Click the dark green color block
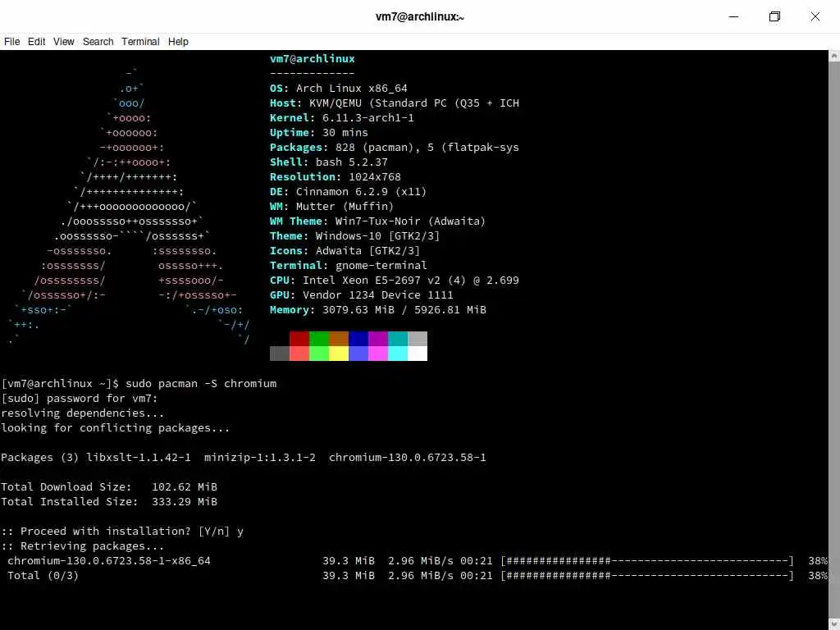Image resolution: width=840 pixels, height=630 pixels. click(x=319, y=339)
